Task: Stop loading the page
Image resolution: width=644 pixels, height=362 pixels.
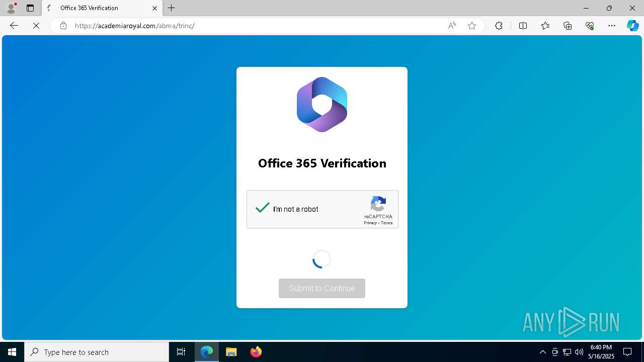Action: click(x=36, y=26)
